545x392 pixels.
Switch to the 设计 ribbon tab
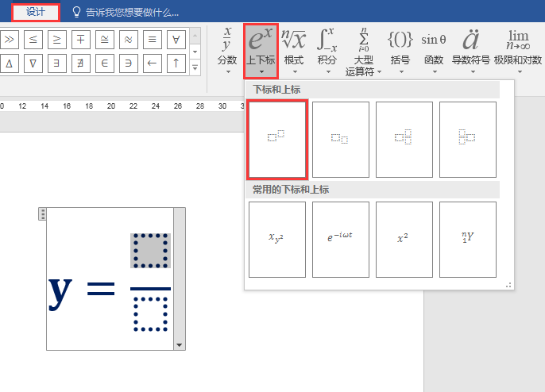click(36, 12)
